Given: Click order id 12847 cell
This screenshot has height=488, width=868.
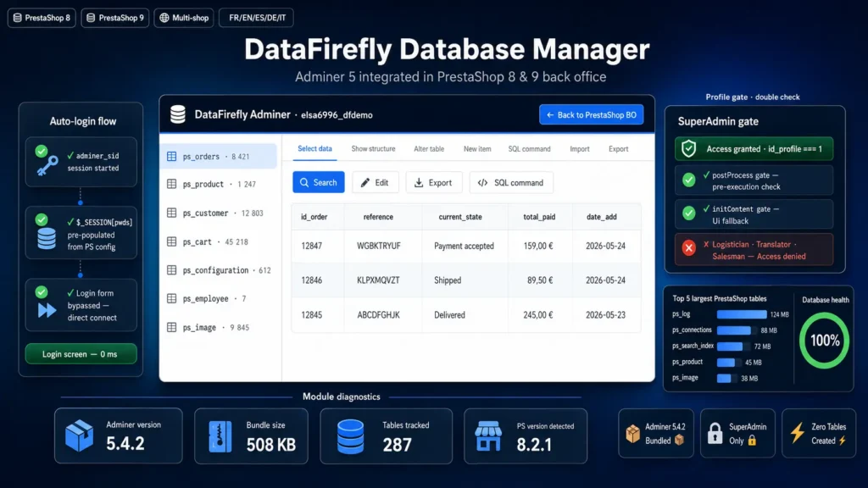Looking at the screenshot, I should pos(312,246).
